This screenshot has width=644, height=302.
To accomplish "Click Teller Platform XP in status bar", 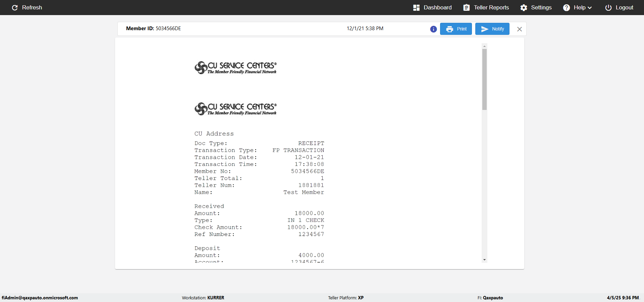I will (x=346, y=298).
